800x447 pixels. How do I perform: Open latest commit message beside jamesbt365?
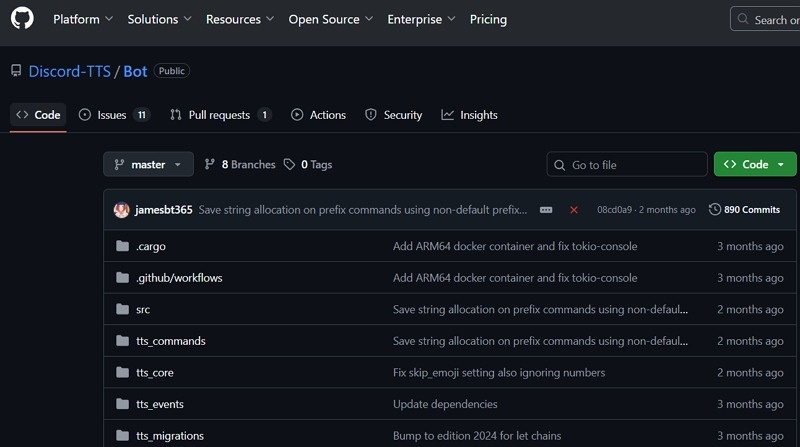[363, 210]
